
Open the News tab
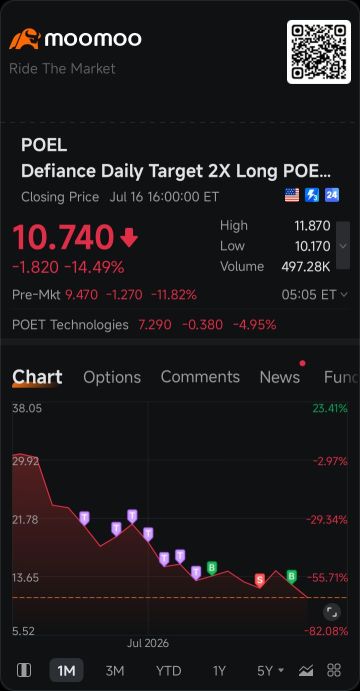tap(280, 377)
